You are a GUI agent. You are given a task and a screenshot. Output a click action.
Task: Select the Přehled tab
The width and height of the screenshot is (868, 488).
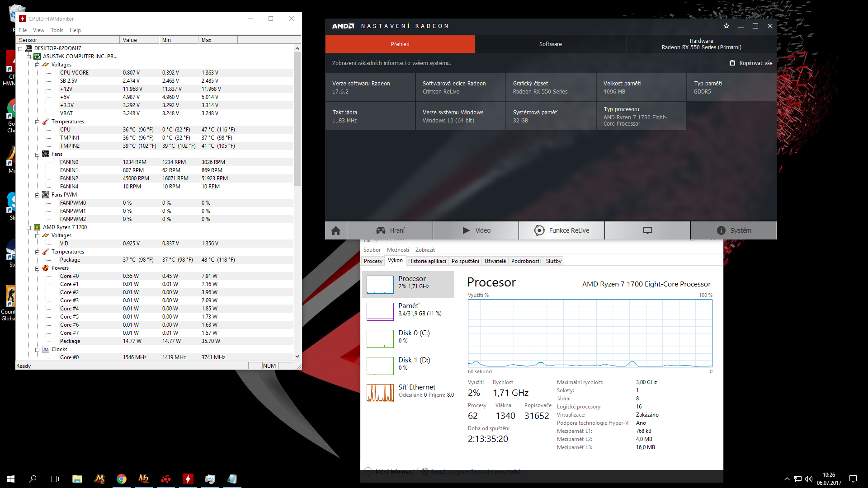click(x=400, y=44)
